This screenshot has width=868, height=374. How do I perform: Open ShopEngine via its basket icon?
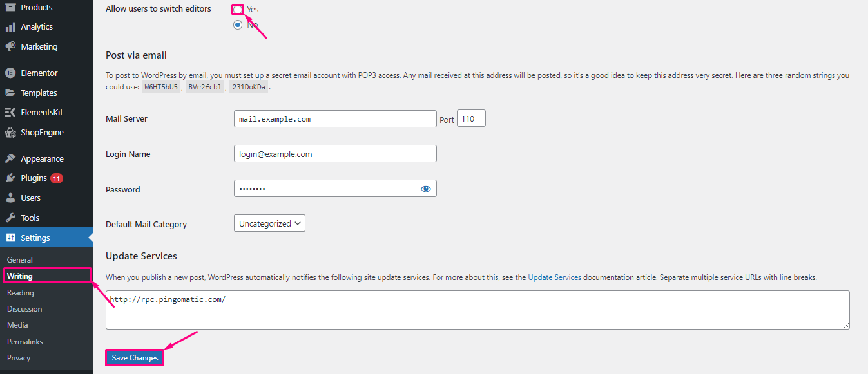[10, 132]
